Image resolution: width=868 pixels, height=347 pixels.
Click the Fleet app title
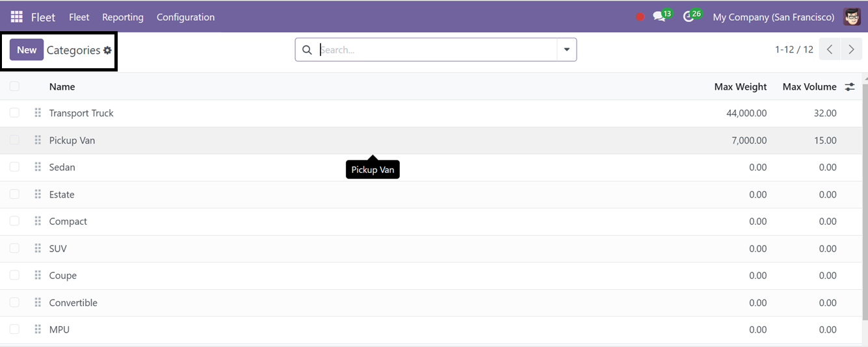(x=43, y=17)
